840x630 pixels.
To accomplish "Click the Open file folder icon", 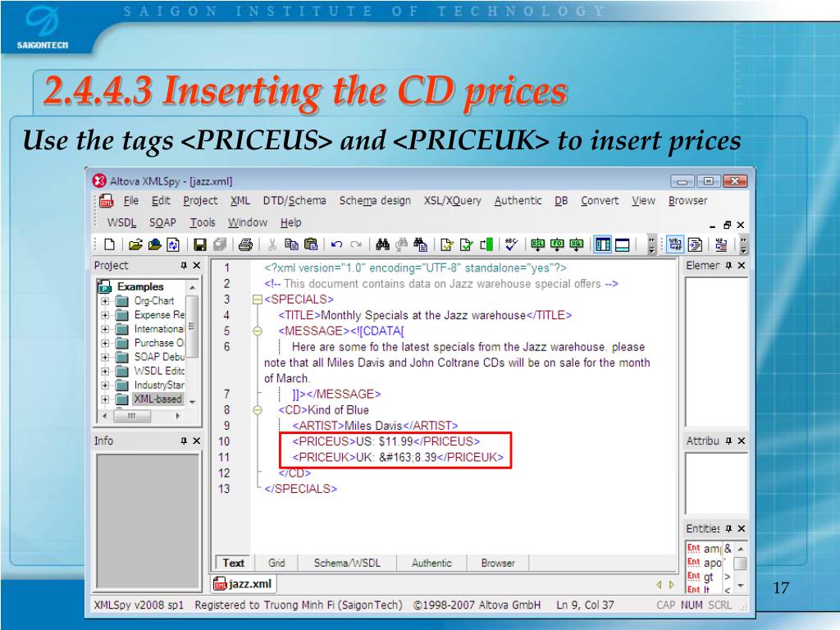I will point(135,244).
